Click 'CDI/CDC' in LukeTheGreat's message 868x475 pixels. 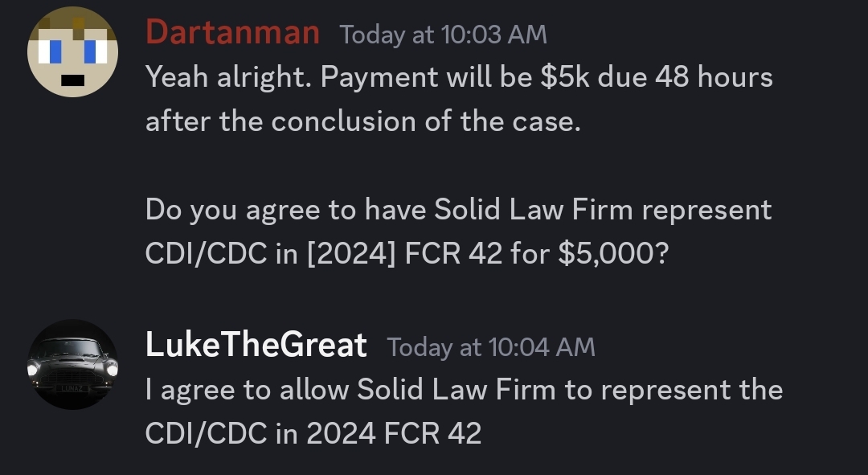[206, 433]
